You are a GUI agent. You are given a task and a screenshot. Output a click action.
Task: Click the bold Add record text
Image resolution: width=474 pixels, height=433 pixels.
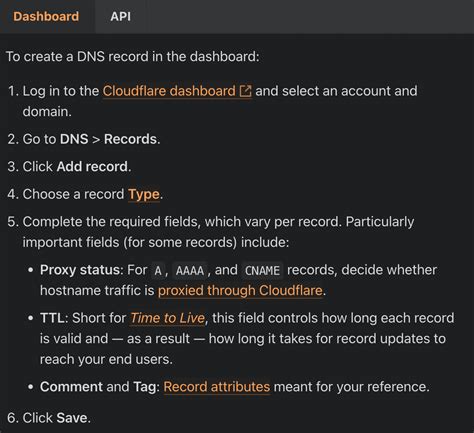[x=92, y=167]
